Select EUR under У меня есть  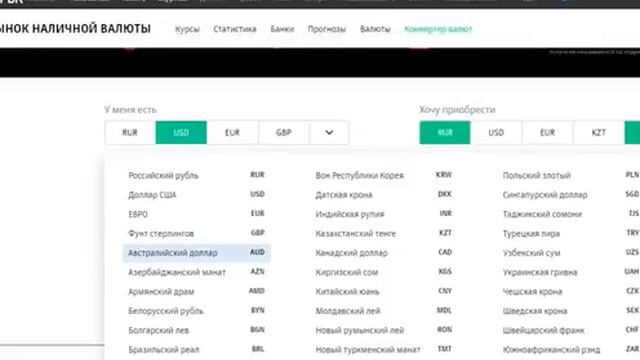pos(232,133)
